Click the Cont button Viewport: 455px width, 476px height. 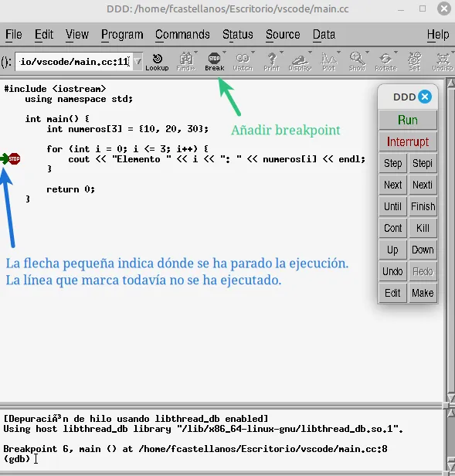coord(392,228)
